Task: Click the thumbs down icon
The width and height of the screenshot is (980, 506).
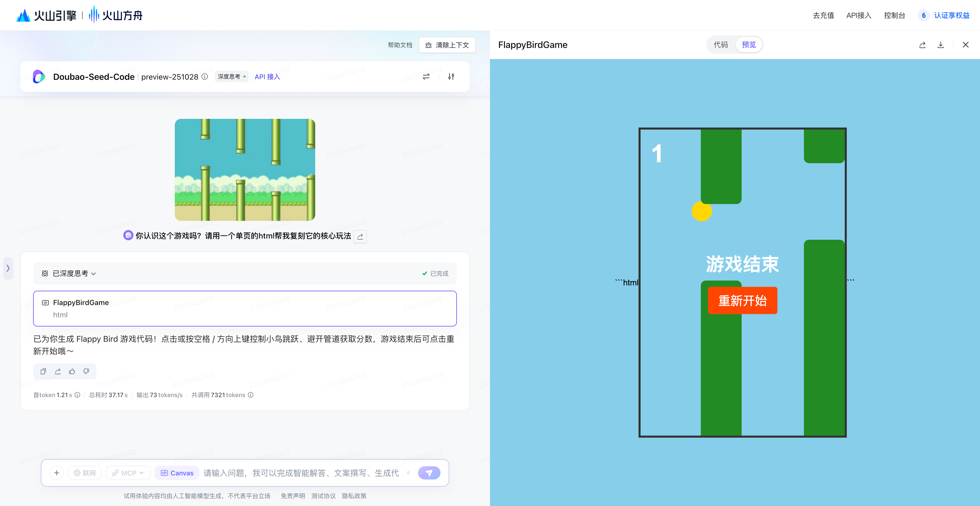Action: (86, 371)
